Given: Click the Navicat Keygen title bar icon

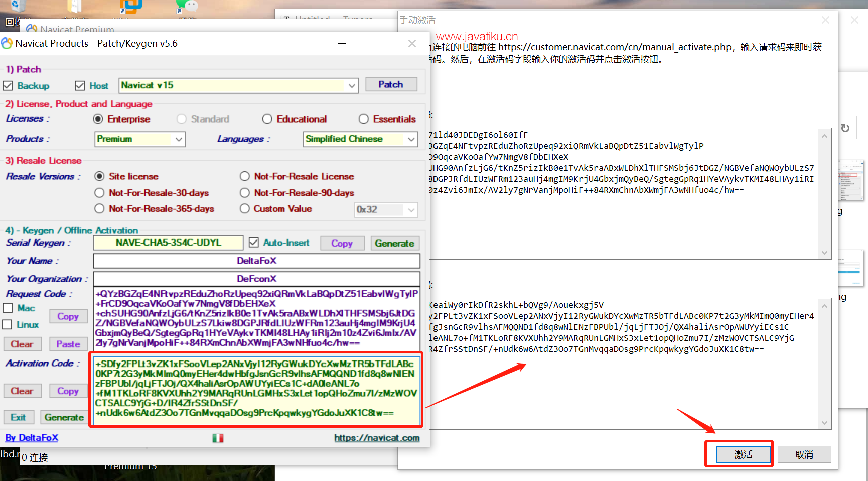Looking at the screenshot, I should pyautogui.click(x=7, y=44).
